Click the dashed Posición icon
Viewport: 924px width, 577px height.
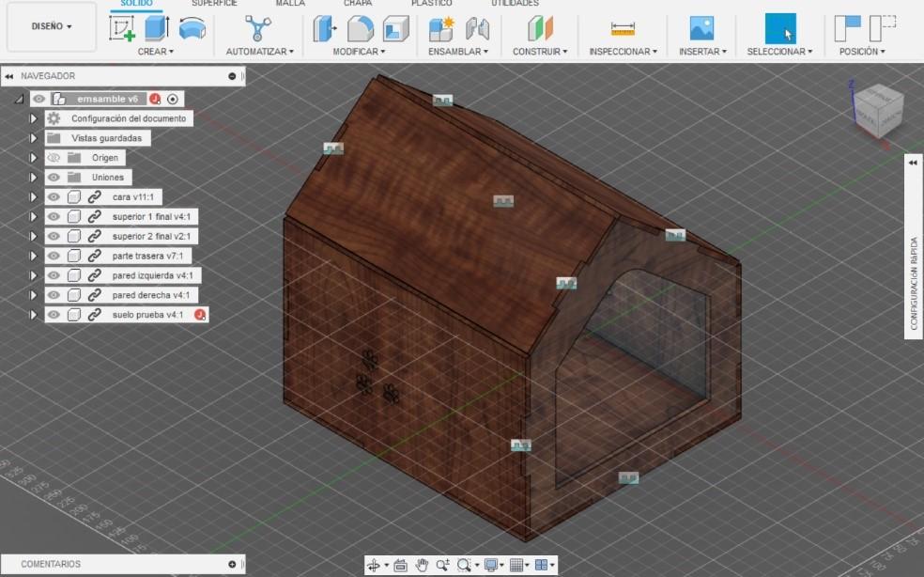pyautogui.click(x=883, y=28)
